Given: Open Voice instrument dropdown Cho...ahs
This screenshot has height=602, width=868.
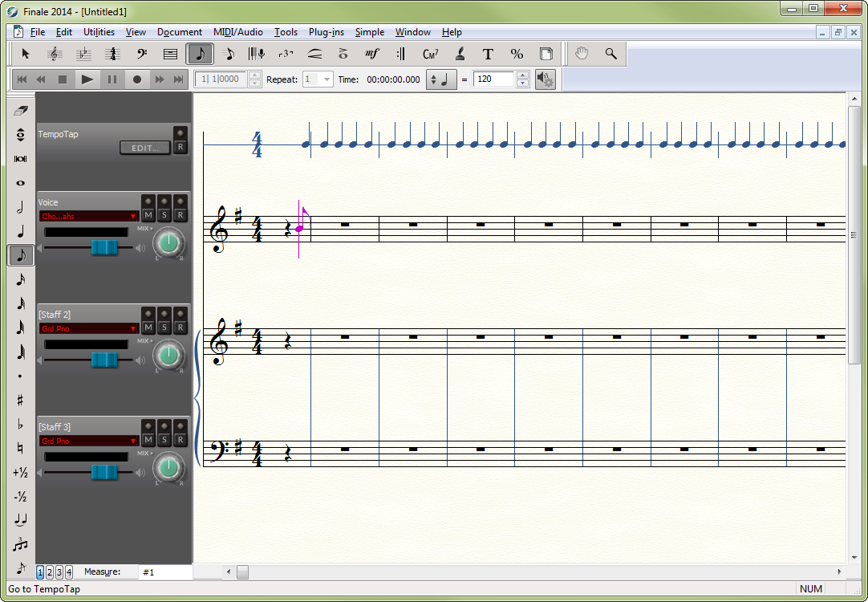Looking at the screenshot, I should (x=88, y=216).
